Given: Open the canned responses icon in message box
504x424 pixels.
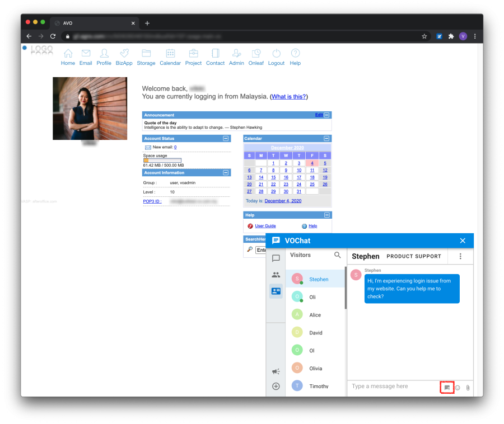Looking at the screenshot, I should (x=447, y=387).
